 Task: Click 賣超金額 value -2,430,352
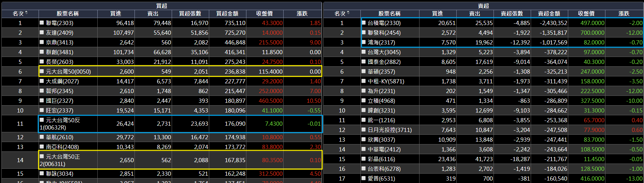click(x=553, y=23)
